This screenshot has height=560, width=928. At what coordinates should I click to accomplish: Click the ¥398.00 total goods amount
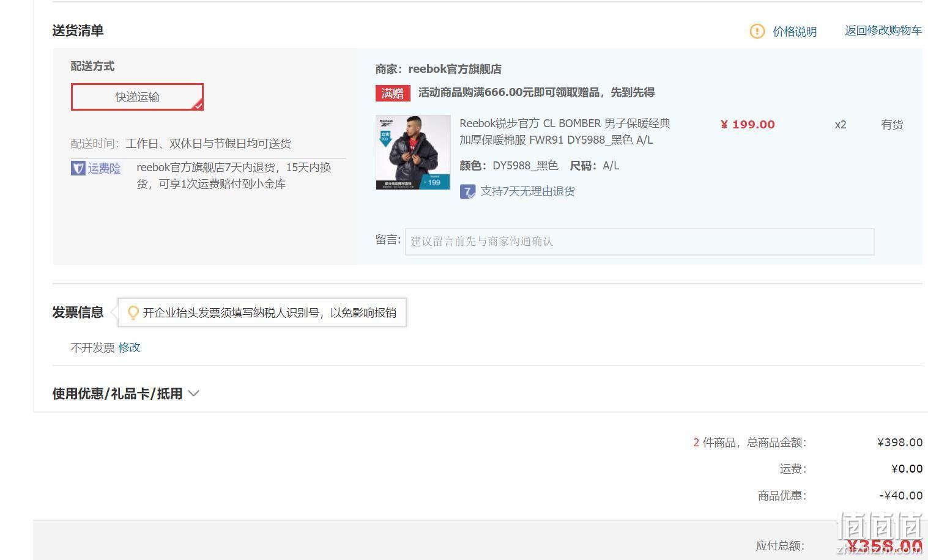coord(900,443)
